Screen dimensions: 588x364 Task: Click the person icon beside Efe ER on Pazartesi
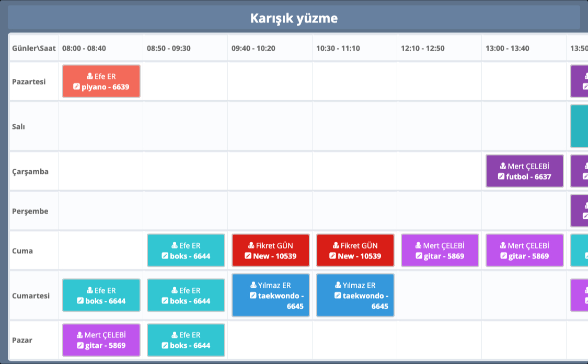point(90,76)
